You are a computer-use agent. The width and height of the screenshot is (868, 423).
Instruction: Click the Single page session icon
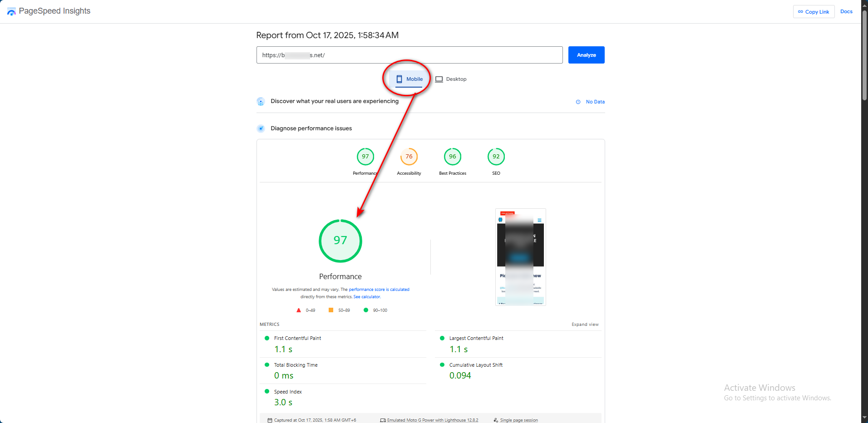pos(496,420)
